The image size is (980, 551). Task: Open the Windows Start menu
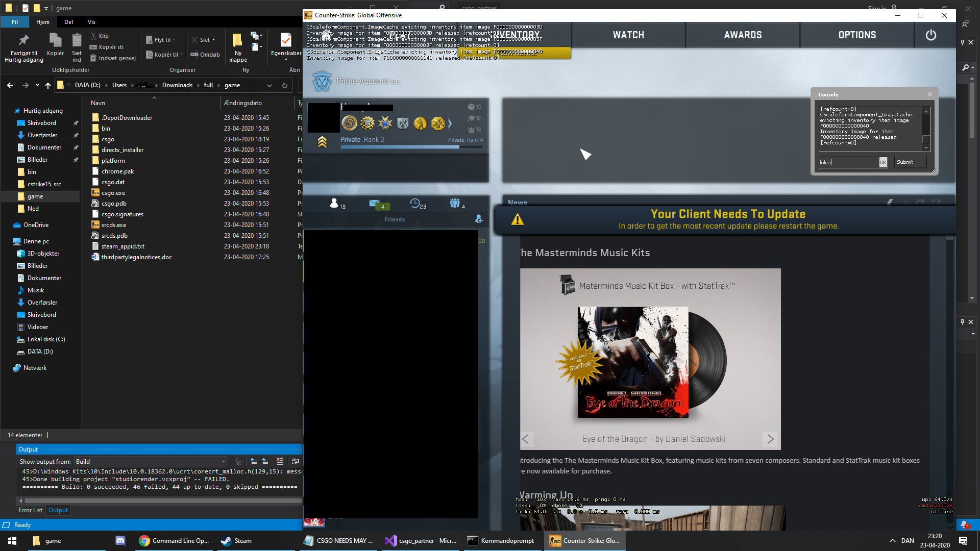click(x=12, y=541)
